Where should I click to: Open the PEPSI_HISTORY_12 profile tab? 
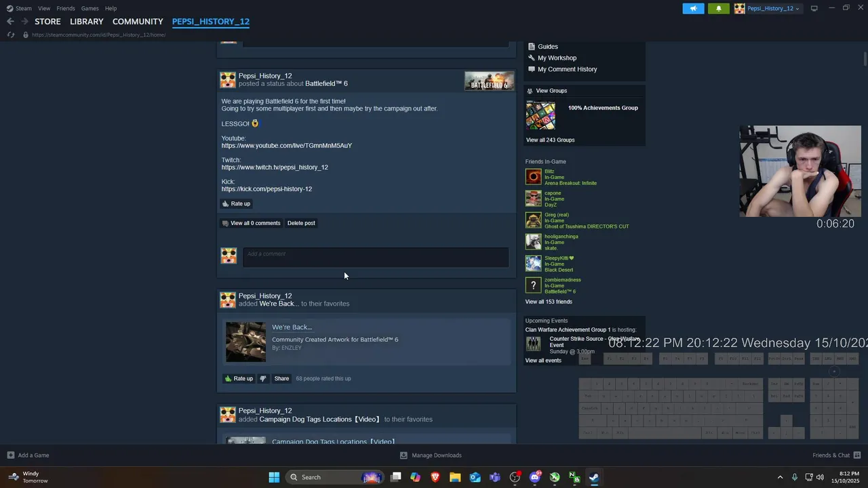click(x=211, y=22)
